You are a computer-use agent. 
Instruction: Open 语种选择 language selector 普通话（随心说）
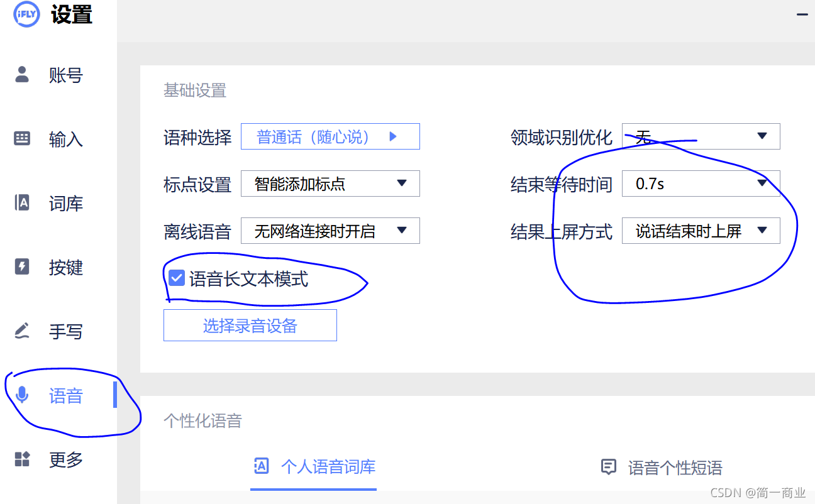pos(330,136)
